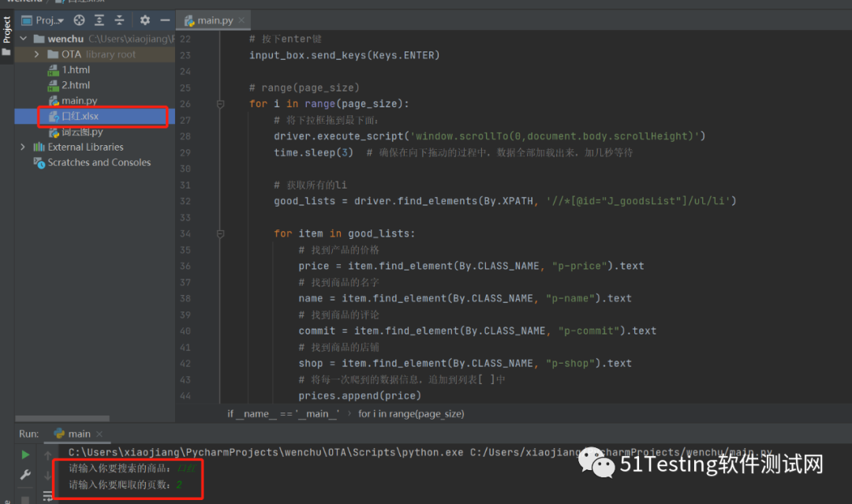
Task: Fold the for-loop at line 34
Action: pyautogui.click(x=221, y=233)
